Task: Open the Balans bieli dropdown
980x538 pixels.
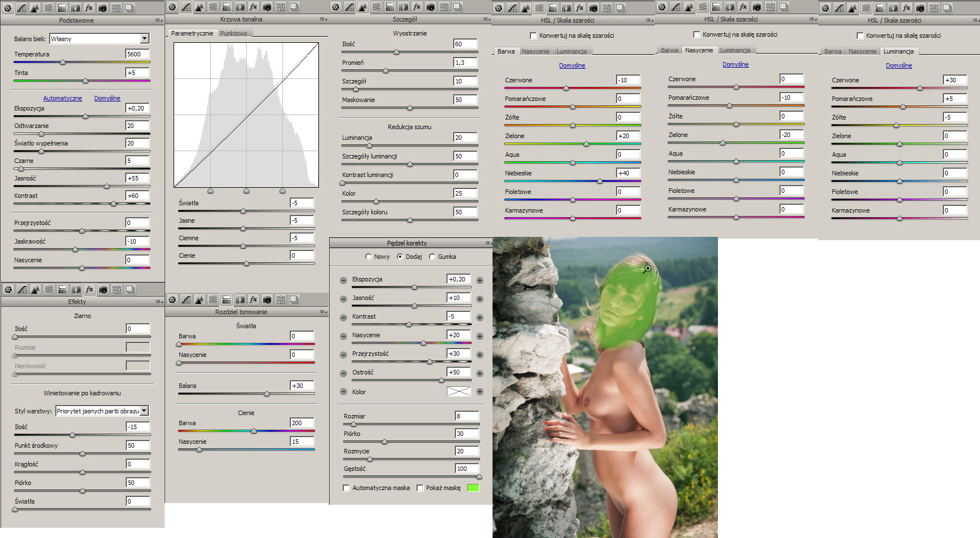Action: tap(144, 38)
